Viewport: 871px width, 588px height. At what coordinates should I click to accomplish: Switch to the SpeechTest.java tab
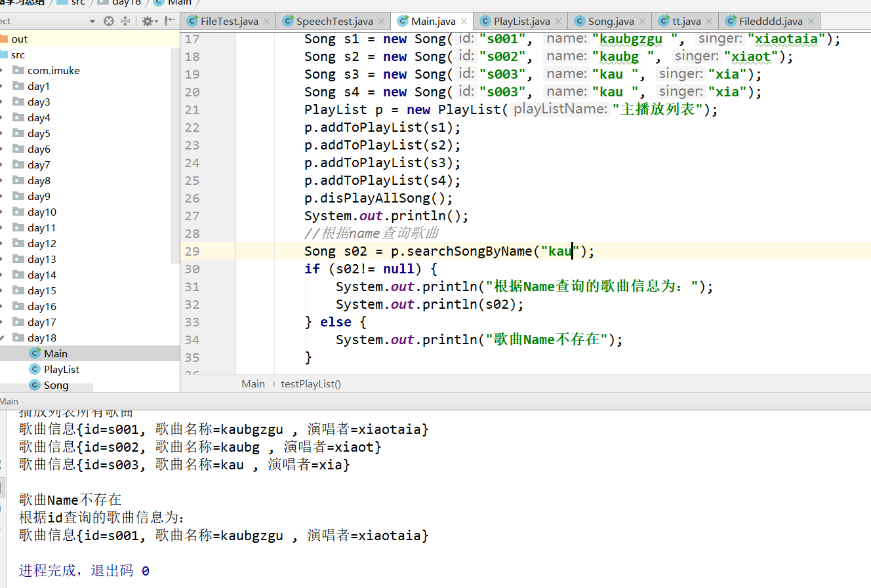(334, 21)
